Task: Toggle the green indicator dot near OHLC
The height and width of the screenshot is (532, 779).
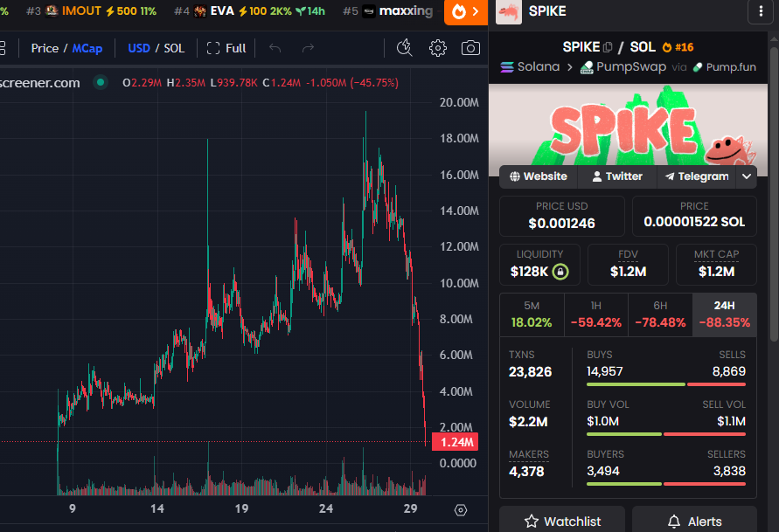Action: pyautogui.click(x=101, y=82)
